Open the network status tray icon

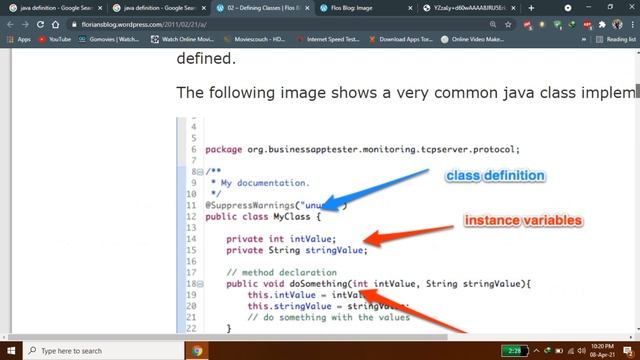pos(571,351)
